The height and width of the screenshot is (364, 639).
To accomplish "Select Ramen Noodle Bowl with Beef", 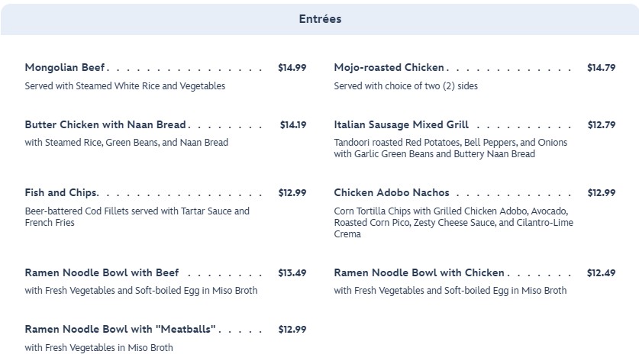I will pyautogui.click(x=102, y=272).
